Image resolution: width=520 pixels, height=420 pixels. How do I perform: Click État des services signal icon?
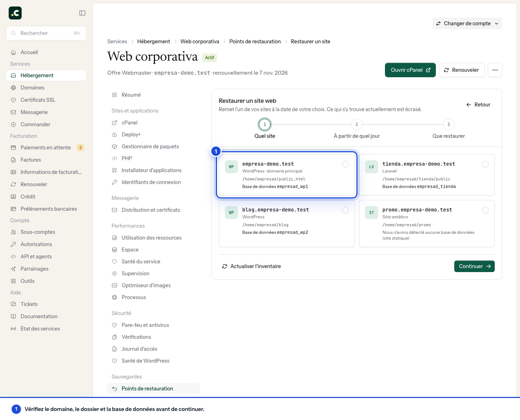[13, 329]
